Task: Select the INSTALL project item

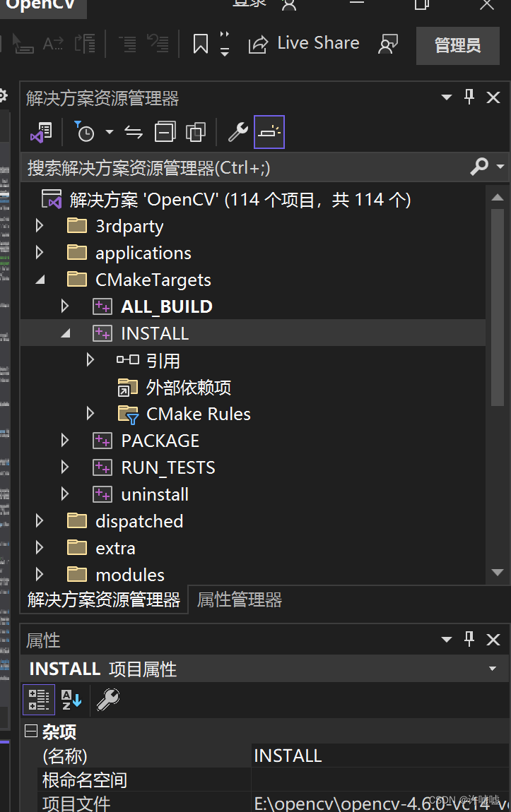Action: (155, 333)
